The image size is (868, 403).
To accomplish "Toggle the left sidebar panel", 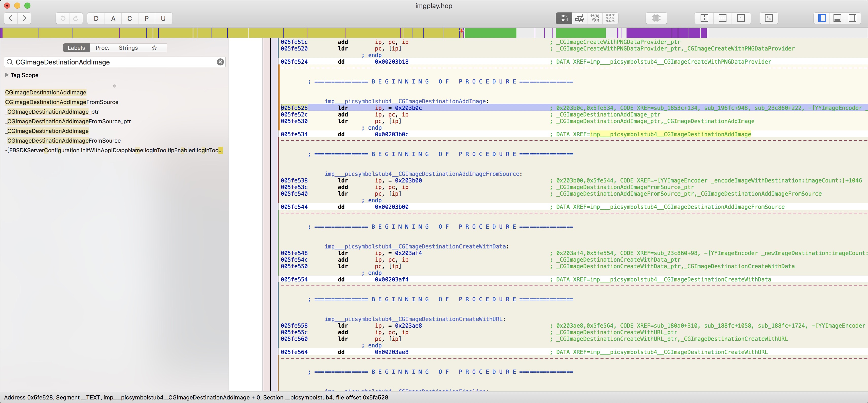I will pyautogui.click(x=822, y=18).
